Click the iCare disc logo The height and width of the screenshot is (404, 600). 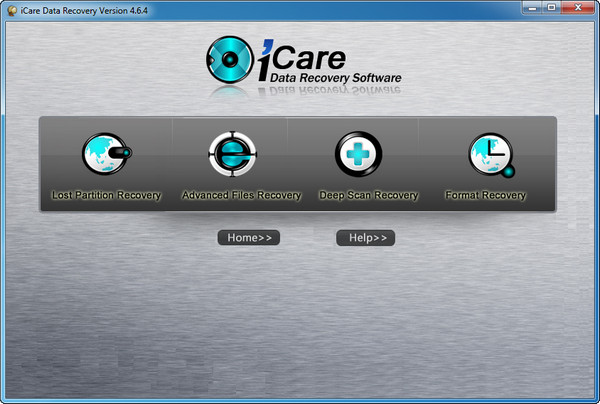point(229,60)
